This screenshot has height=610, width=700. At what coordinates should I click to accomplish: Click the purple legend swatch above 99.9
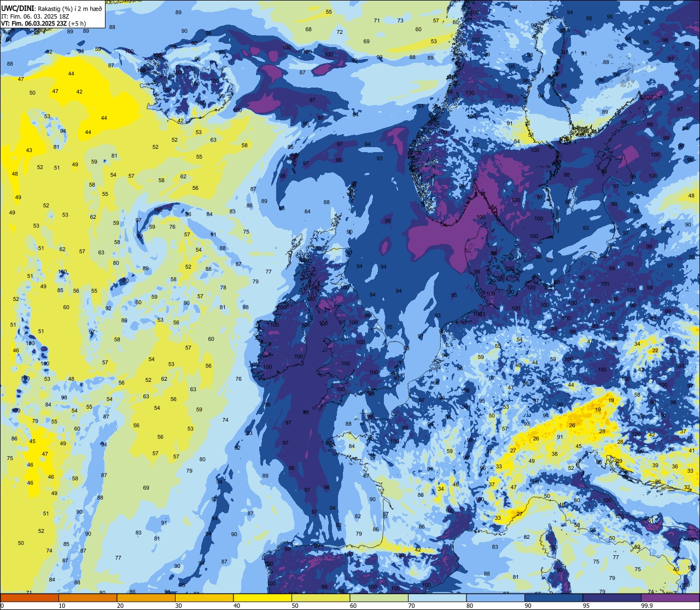point(670,597)
